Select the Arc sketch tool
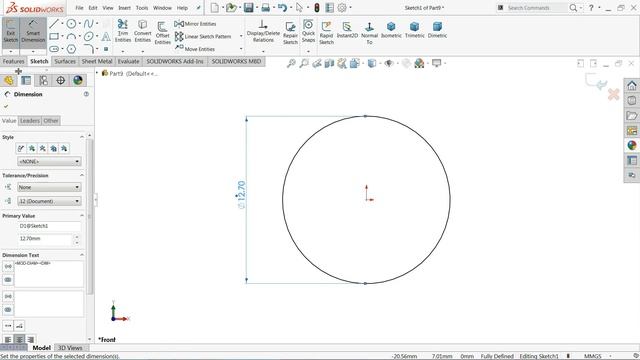The height and width of the screenshot is (360, 640). click(71, 36)
